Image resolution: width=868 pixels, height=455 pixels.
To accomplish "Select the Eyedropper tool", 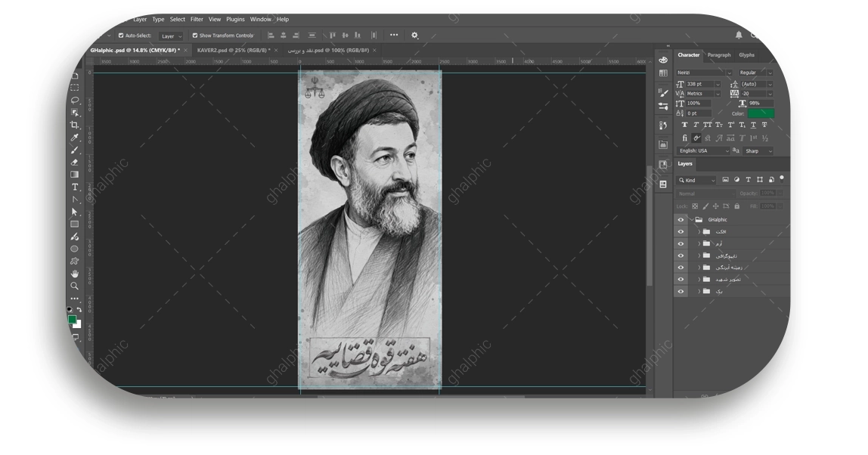I will point(75,138).
